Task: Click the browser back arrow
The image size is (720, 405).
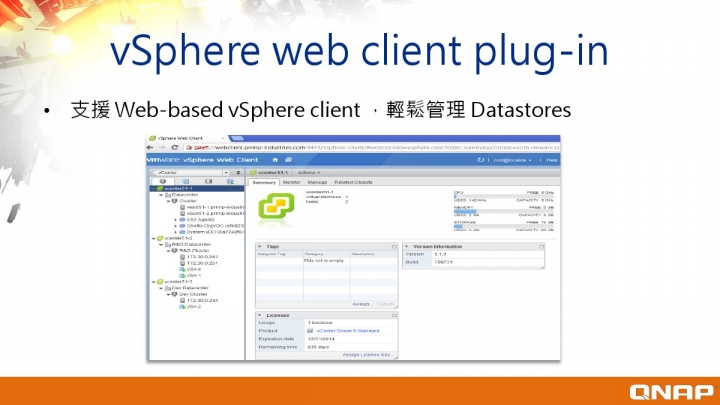Action: pyautogui.click(x=150, y=147)
